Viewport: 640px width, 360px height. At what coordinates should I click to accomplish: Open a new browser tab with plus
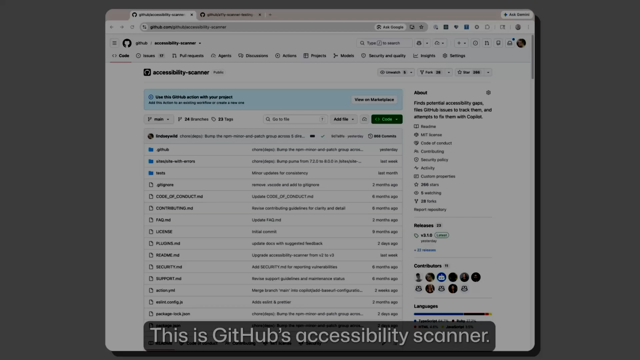point(270,15)
